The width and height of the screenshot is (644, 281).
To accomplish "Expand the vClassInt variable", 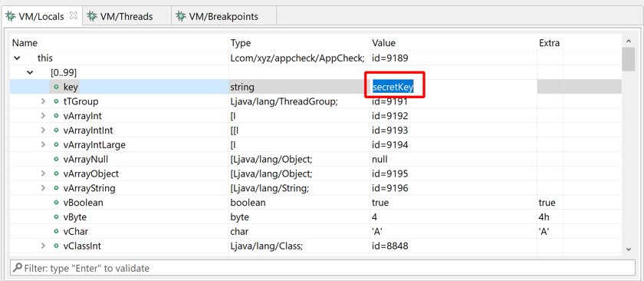I will pos(43,246).
